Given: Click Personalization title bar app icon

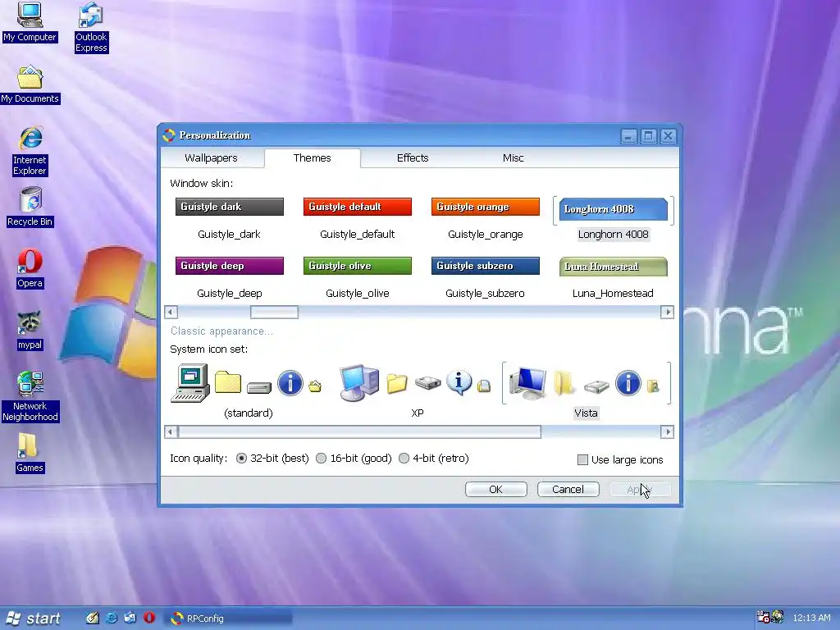Looking at the screenshot, I should coord(169,135).
